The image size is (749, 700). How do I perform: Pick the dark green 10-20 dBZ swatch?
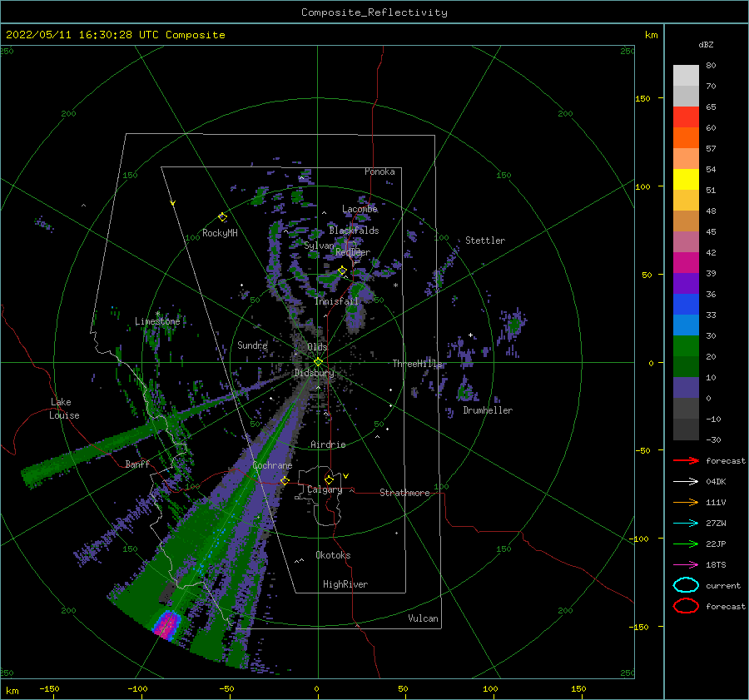point(686,367)
